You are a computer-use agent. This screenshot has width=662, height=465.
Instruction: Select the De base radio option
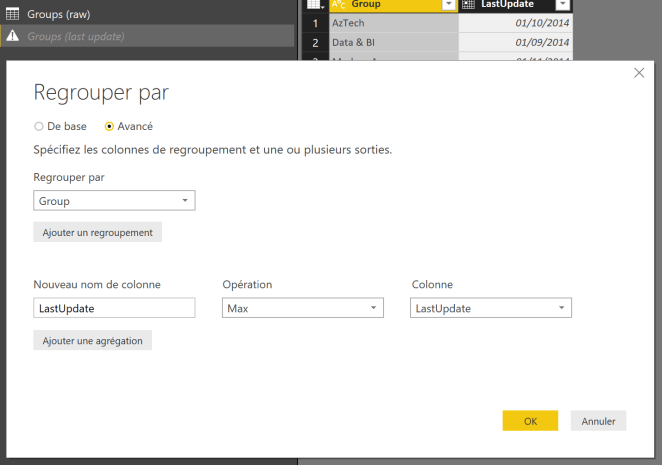[x=39, y=127]
